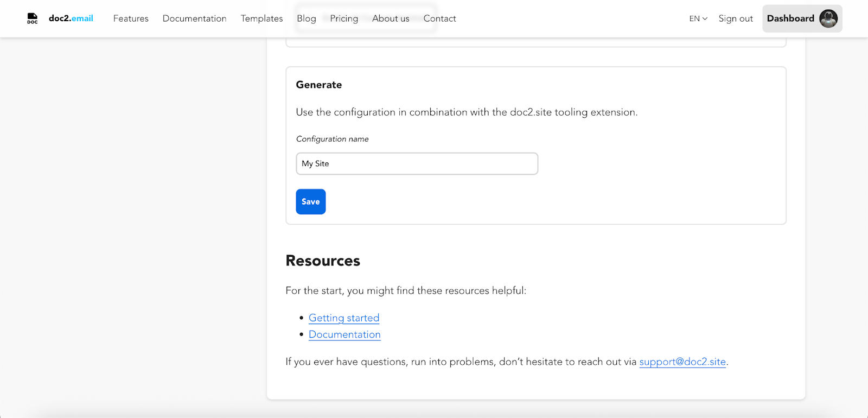Viewport: 868px width, 418px height.
Task: Navigate to the Blog page
Action: click(x=307, y=18)
